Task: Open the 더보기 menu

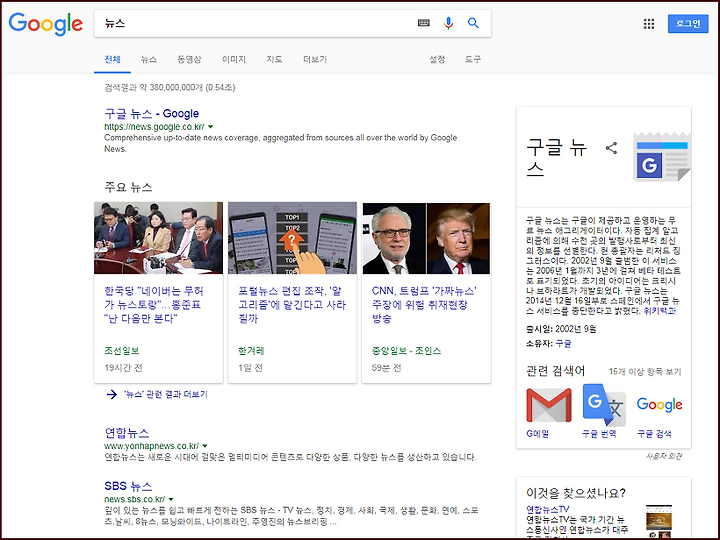Action: point(315,60)
